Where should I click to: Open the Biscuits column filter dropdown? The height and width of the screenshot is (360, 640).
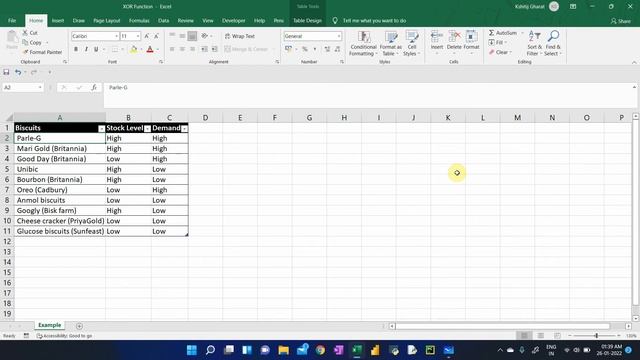click(x=101, y=129)
